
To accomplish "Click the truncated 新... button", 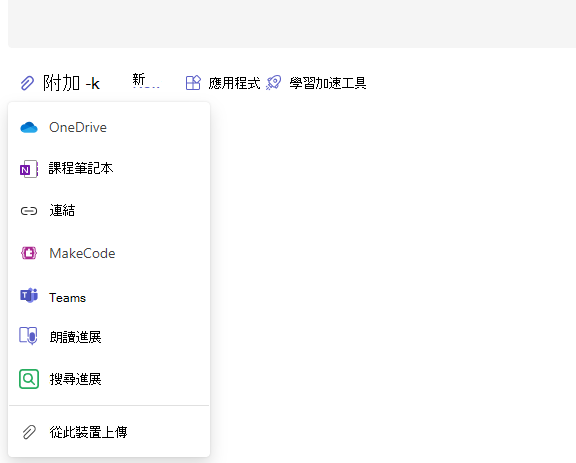I will point(146,80).
